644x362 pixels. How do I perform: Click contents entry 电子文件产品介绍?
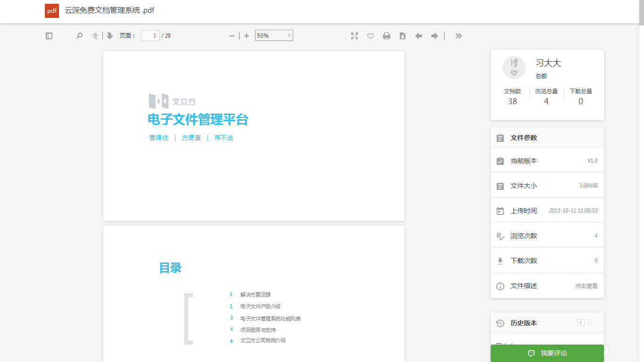tap(260, 306)
